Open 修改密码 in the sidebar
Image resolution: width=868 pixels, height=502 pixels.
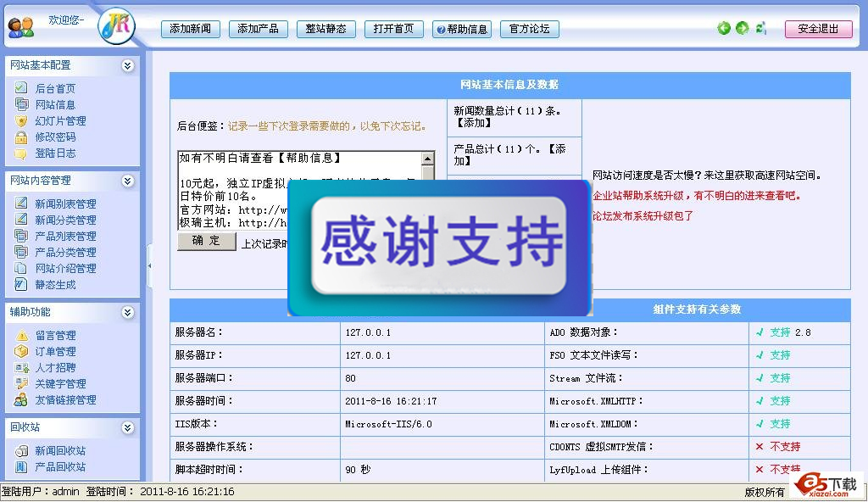55,137
